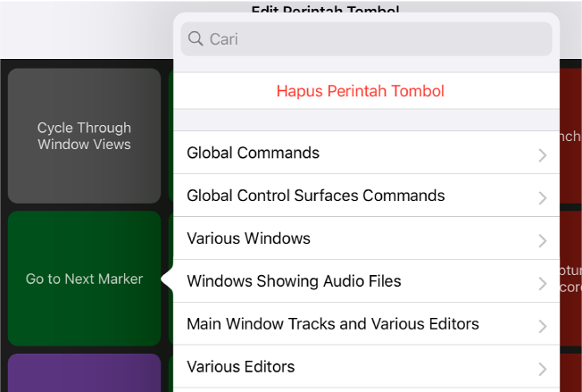The width and height of the screenshot is (582, 392).
Task: Open Main Window Tracks and Various Editors
Action: coord(332,324)
